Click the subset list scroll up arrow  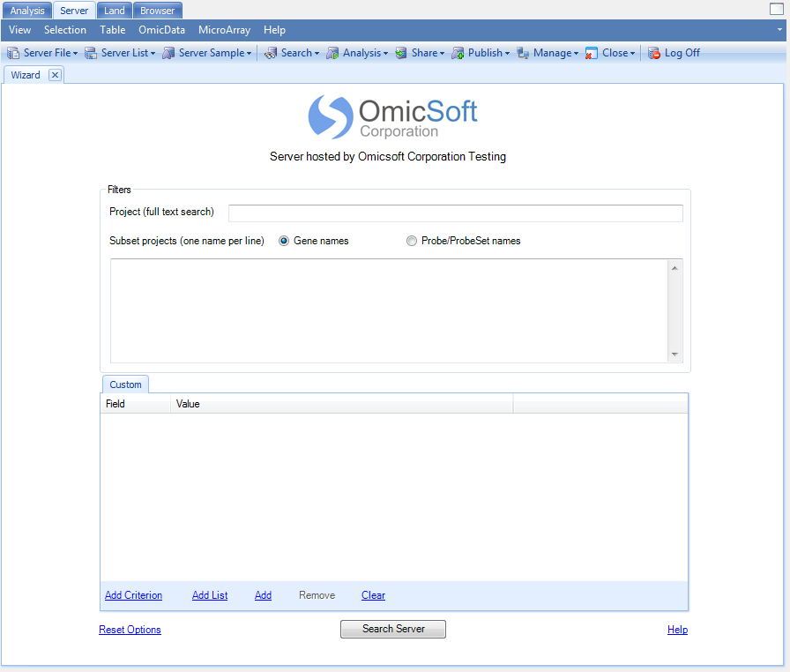coord(674,268)
